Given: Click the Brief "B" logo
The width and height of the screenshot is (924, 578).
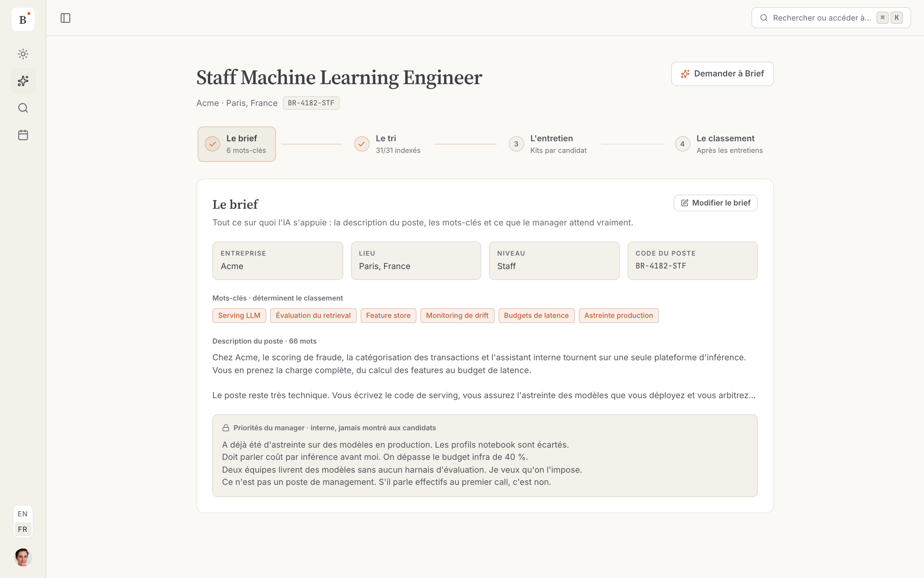Looking at the screenshot, I should [23, 19].
